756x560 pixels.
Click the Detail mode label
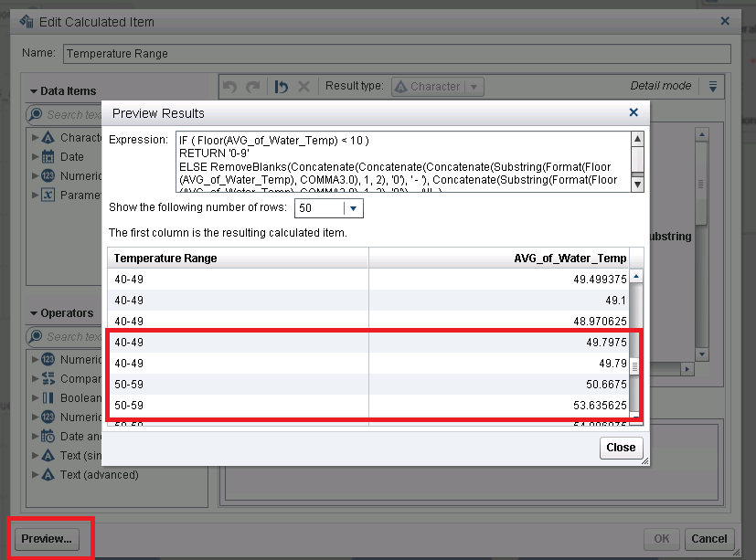660,86
